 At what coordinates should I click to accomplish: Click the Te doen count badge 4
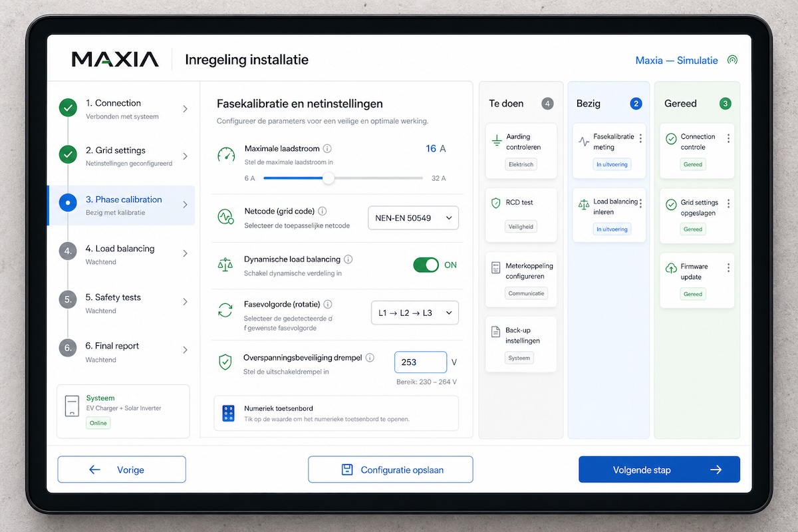(547, 104)
